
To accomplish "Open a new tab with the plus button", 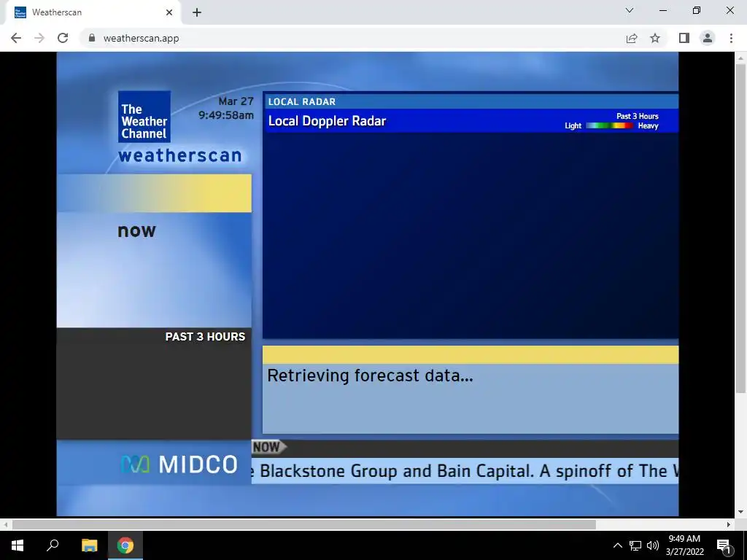I will [197, 12].
